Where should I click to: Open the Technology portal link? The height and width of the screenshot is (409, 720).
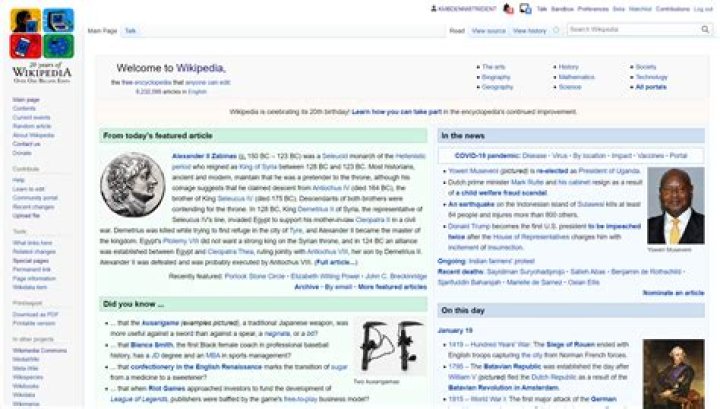(x=651, y=77)
